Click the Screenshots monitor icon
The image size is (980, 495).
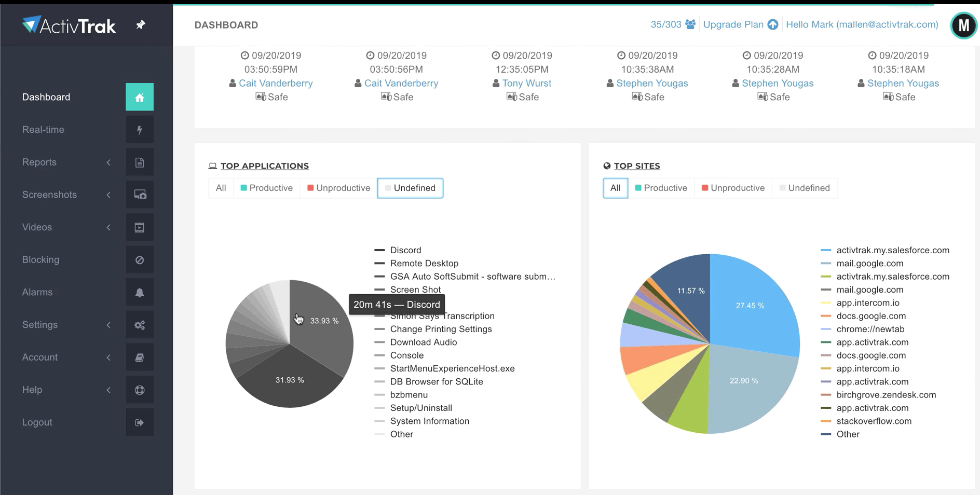(x=140, y=195)
